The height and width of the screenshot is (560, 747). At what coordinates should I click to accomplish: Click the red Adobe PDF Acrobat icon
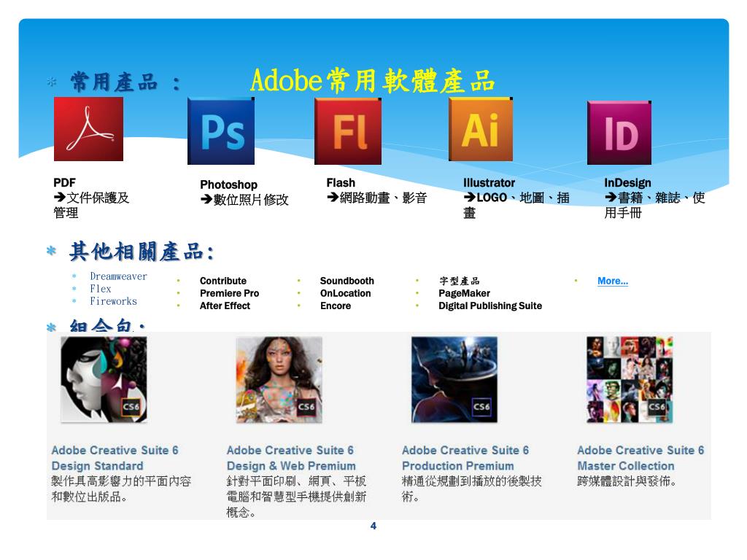[88, 129]
